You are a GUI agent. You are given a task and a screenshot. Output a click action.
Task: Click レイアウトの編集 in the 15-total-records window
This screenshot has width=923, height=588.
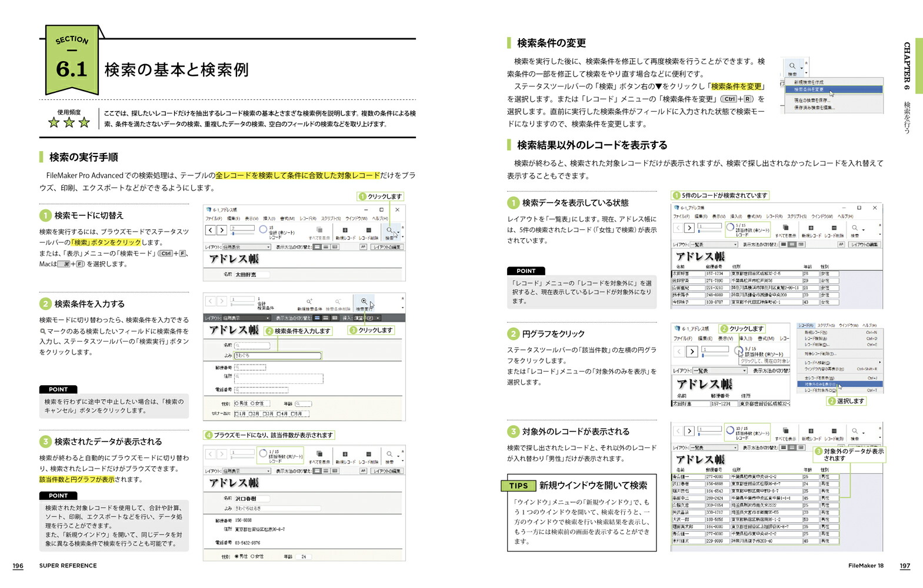pos(386,247)
